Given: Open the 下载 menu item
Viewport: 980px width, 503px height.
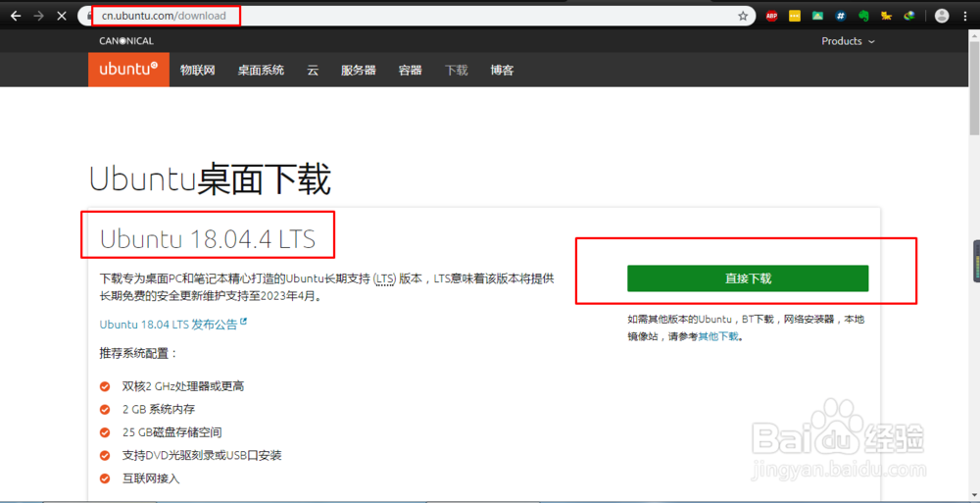Looking at the screenshot, I should [457, 70].
